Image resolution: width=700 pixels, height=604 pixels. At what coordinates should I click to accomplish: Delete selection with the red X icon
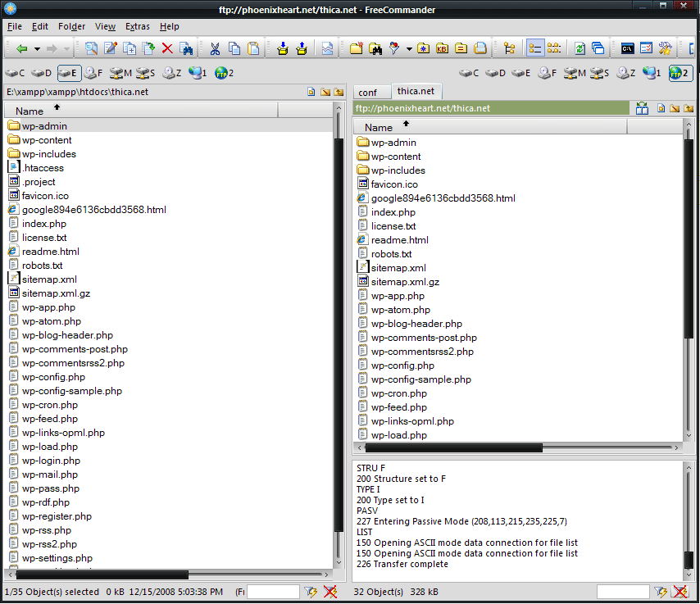tap(167, 48)
